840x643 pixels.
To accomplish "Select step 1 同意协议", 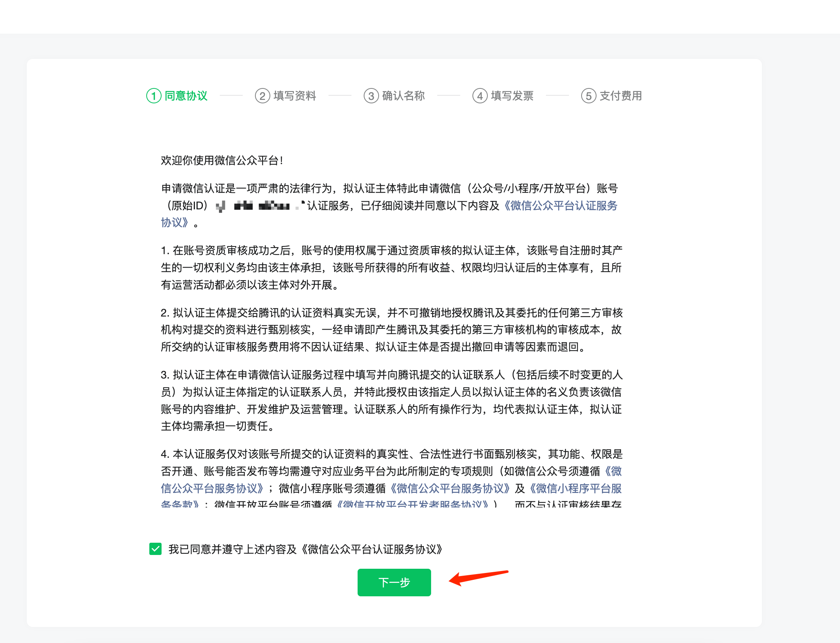I will pos(177,96).
